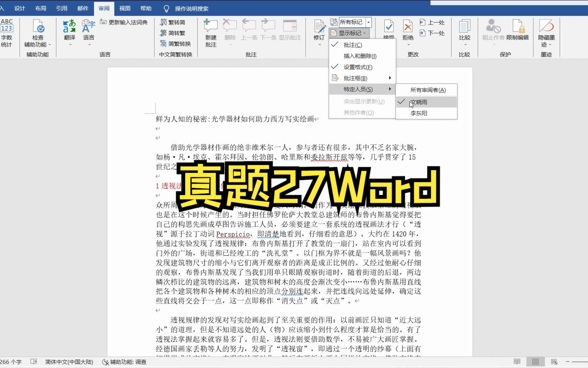Expand the Translate dropdown arrow
The width and height of the screenshot is (588, 368).
click(x=70, y=44)
